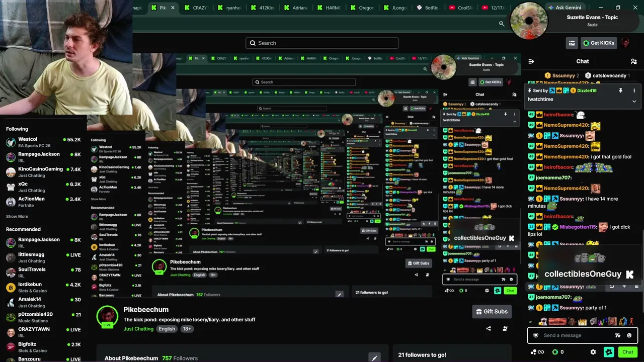Open the emoji picker in message box
This screenshot has width=644, height=362.
pos(629,335)
